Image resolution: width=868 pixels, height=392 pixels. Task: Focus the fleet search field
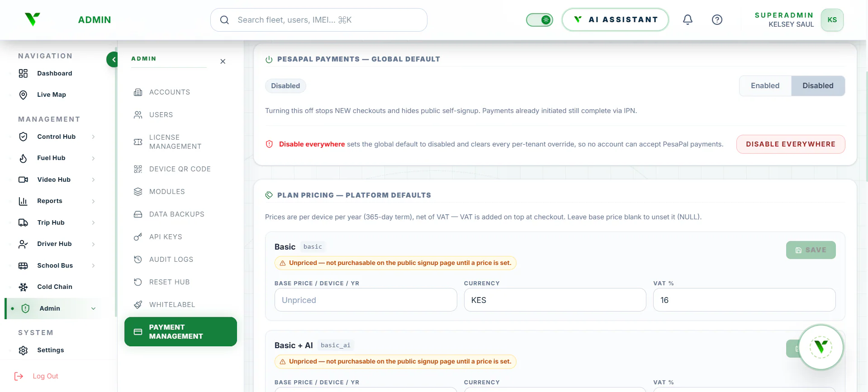tap(319, 20)
